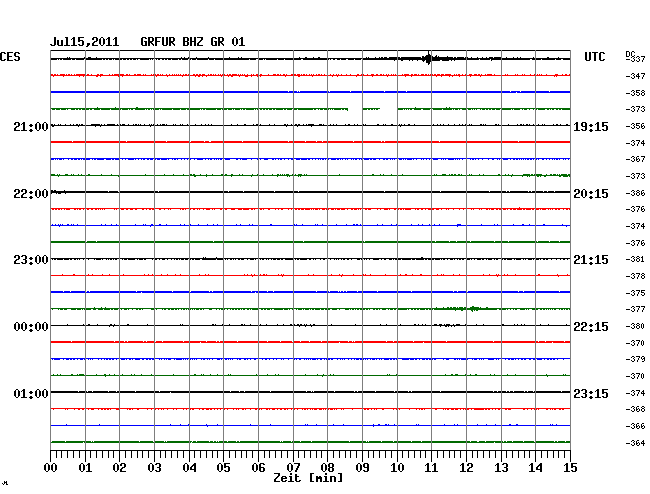Viewport: 650px width, 494px height.
Task: Click the "01:00" local time label
Action: click(31, 393)
